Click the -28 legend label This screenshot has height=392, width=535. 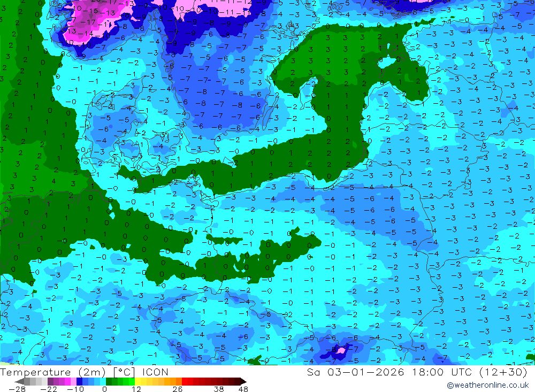(x=17, y=389)
